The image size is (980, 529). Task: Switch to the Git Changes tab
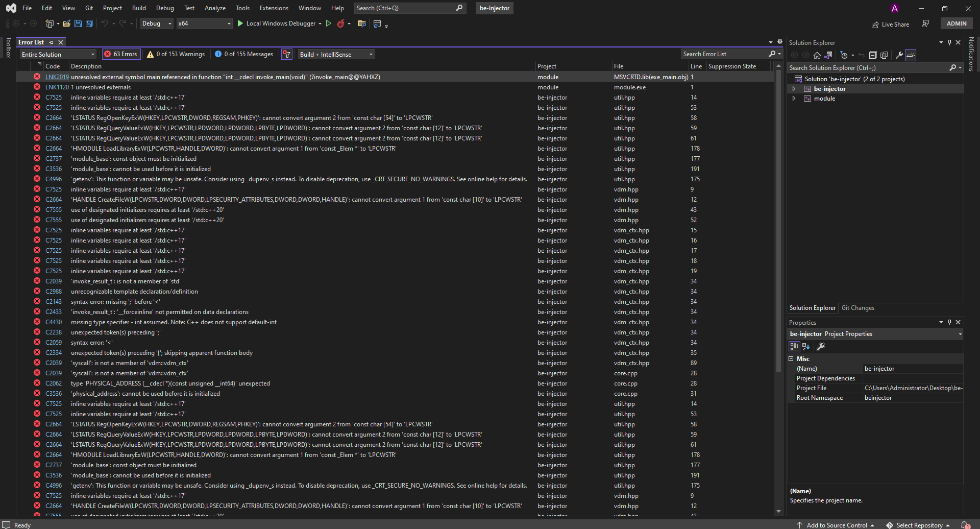(857, 308)
